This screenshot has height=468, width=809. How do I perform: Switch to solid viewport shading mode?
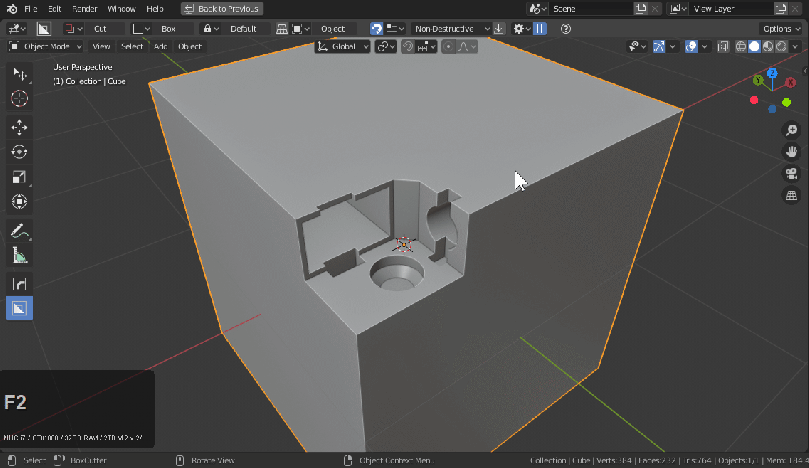[x=755, y=47]
